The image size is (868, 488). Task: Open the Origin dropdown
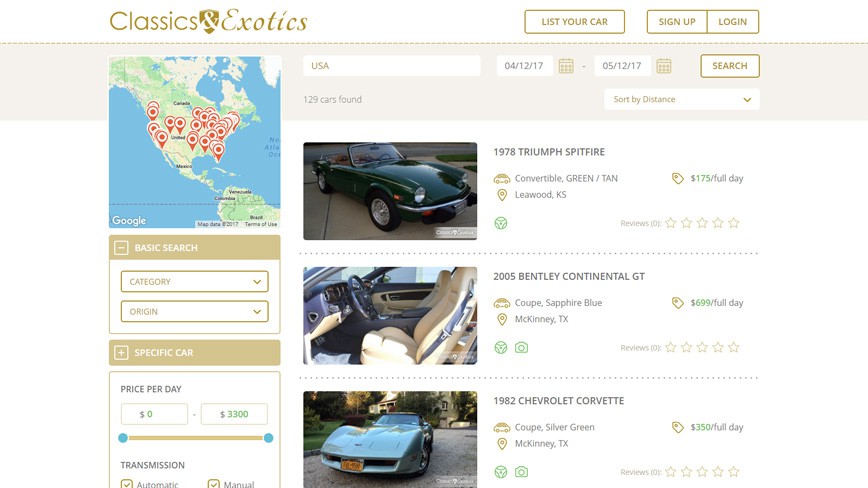(x=195, y=312)
